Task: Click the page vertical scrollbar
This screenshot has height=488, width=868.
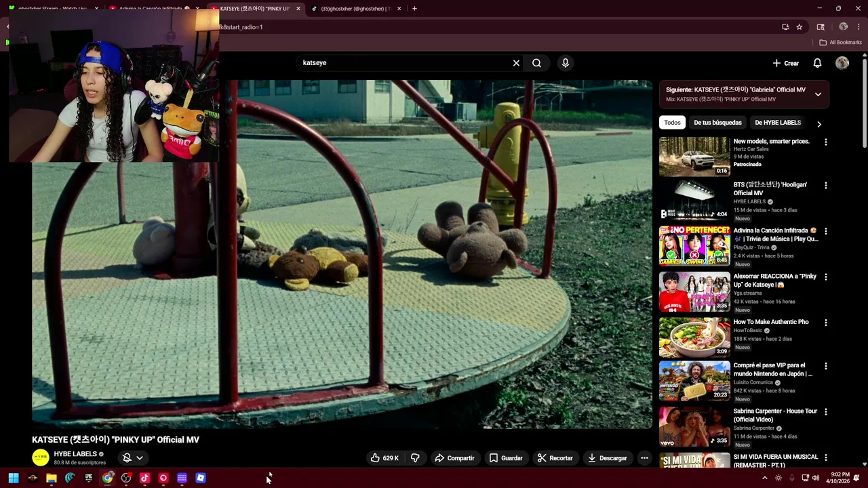Action: tap(865, 102)
